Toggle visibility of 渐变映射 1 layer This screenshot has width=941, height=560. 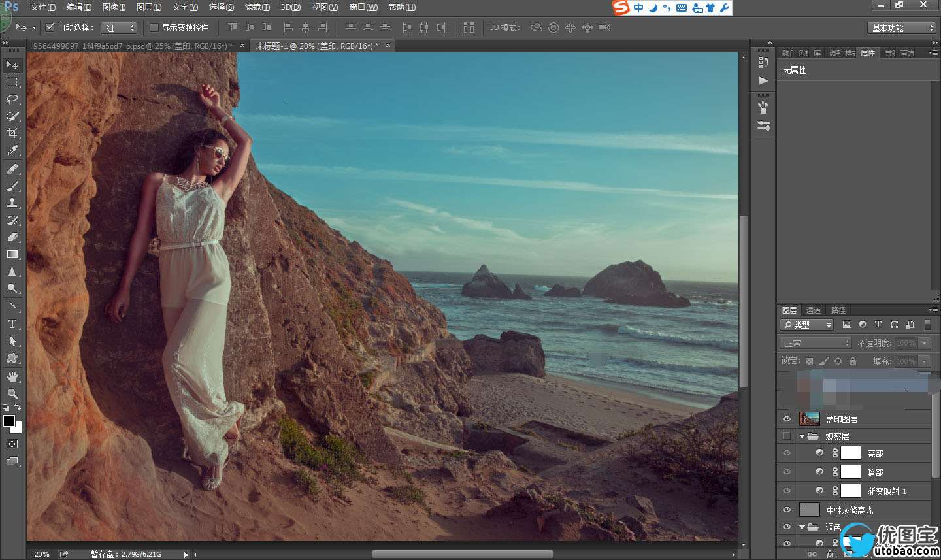tap(787, 491)
